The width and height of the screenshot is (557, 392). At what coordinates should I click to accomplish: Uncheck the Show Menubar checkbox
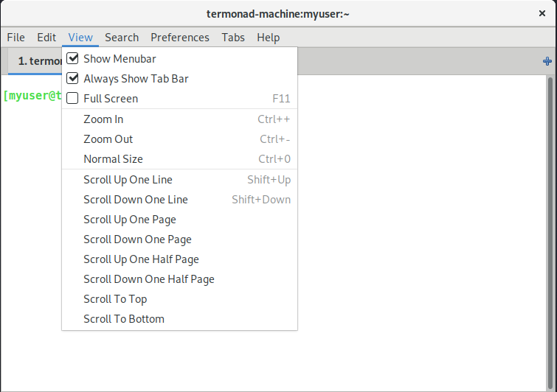(72, 58)
